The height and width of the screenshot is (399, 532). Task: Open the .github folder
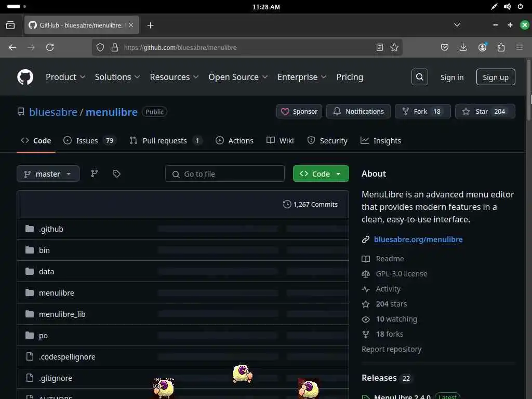tap(51, 229)
